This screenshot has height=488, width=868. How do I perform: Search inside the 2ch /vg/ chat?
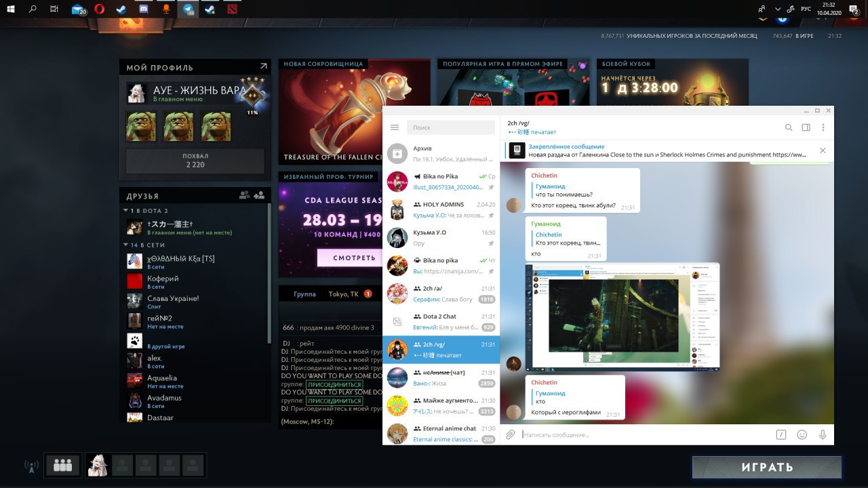coord(789,127)
